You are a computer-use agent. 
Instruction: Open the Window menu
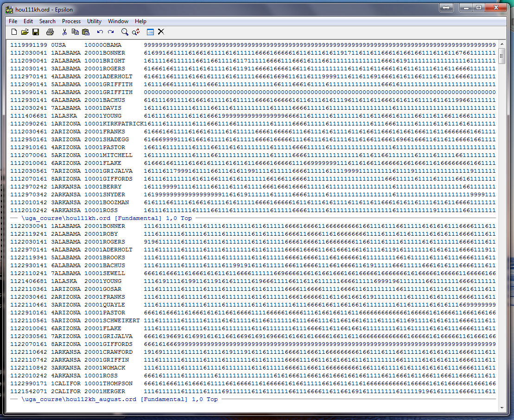118,21
